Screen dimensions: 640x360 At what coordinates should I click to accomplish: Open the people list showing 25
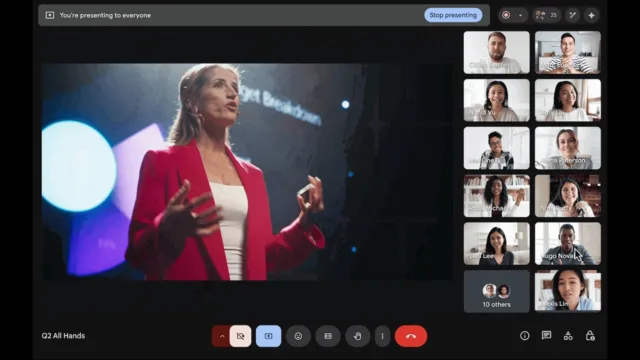pyautogui.click(x=546, y=15)
